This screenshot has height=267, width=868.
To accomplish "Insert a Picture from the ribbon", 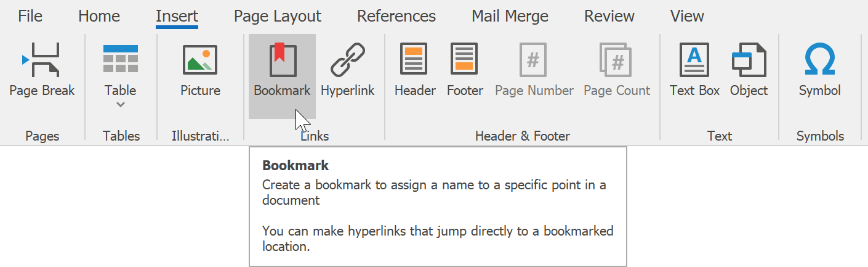I will 200,70.
